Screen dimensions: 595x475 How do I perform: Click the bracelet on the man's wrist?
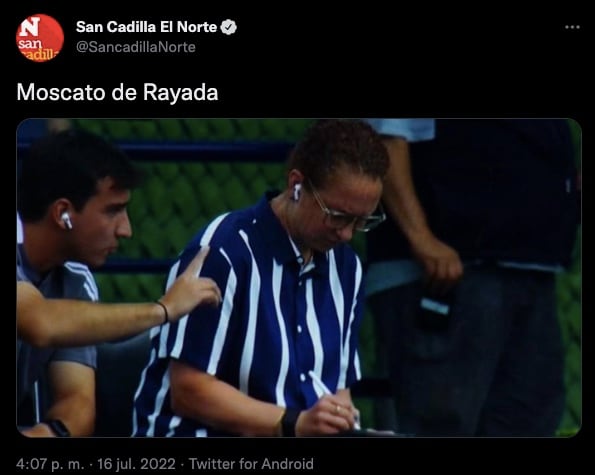click(164, 312)
